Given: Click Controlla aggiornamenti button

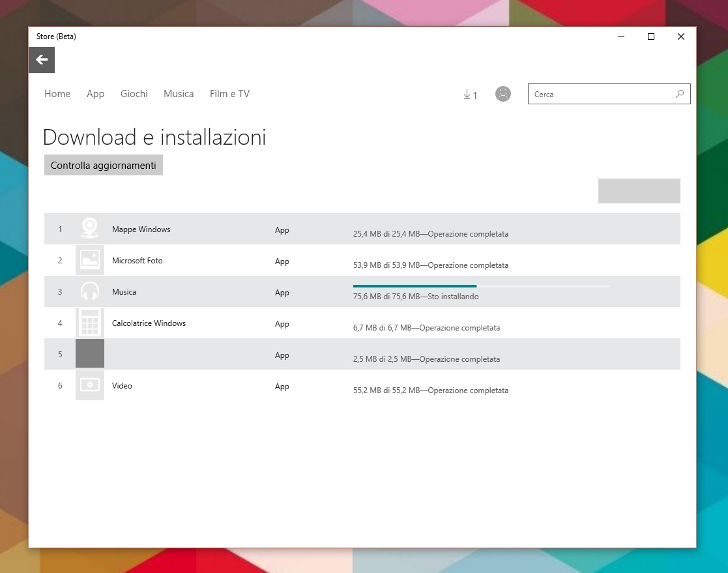Looking at the screenshot, I should [104, 166].
